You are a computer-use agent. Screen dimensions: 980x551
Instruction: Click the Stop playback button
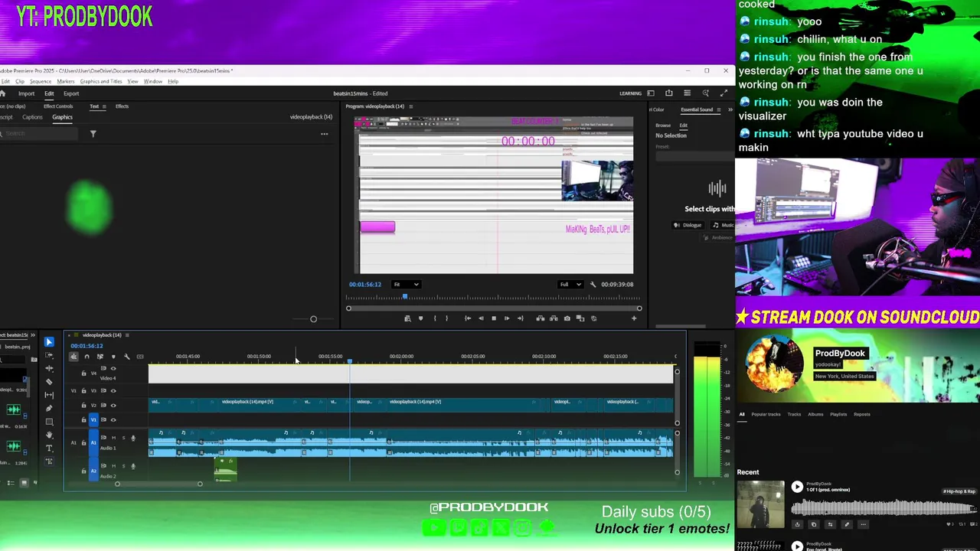click(x=494, y=318)
